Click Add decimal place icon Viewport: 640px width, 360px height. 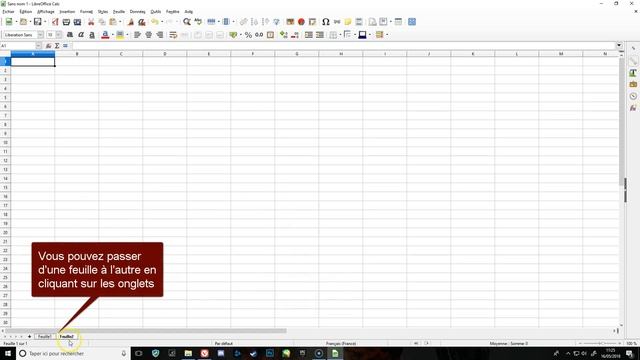(284, 35)
